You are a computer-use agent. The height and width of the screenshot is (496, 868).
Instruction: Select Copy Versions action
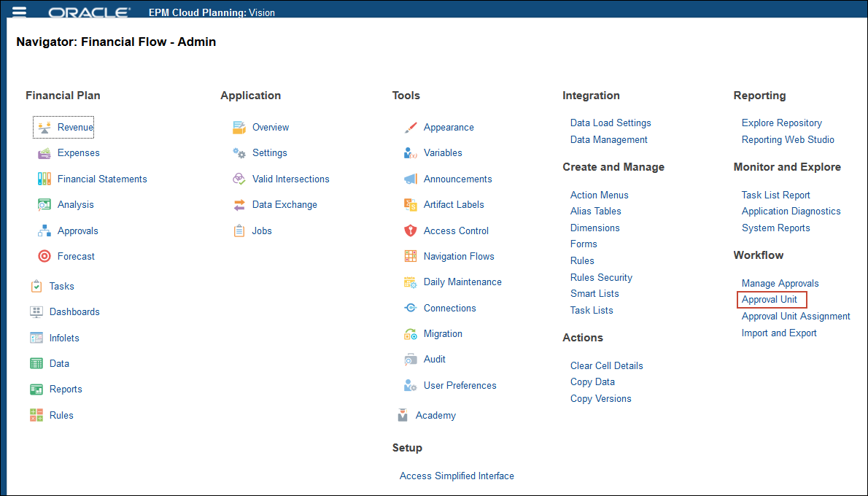(x=600, y=398)
